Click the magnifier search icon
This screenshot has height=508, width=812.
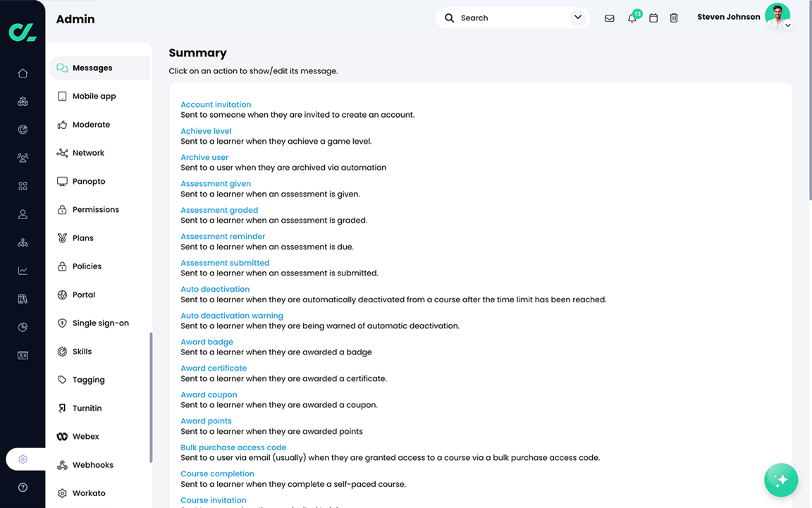(450, 18)
